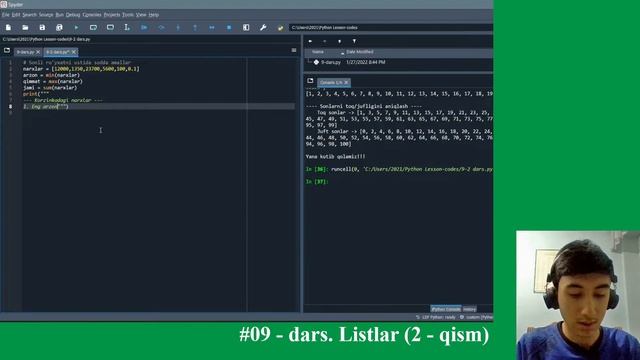
Task: Close the 9-dars.py editor tab
Action: tap(38, 52)
